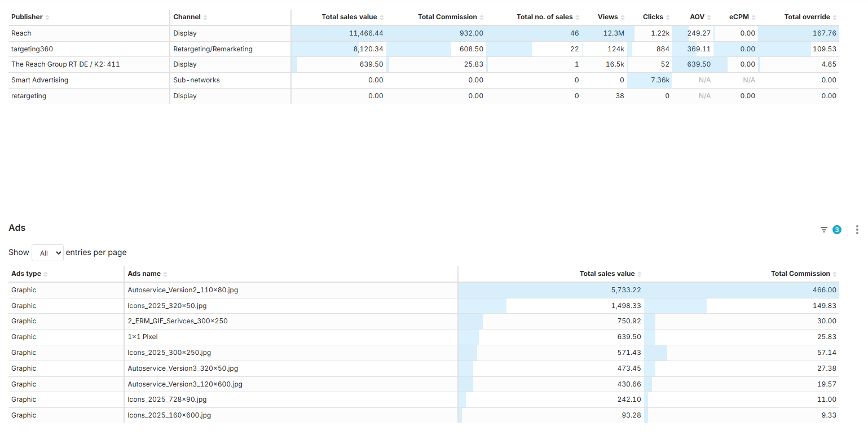This screenshot has width=868, height=448.
Task: Sort publishers by Publisher column arrow
Action: pos(47,17)
